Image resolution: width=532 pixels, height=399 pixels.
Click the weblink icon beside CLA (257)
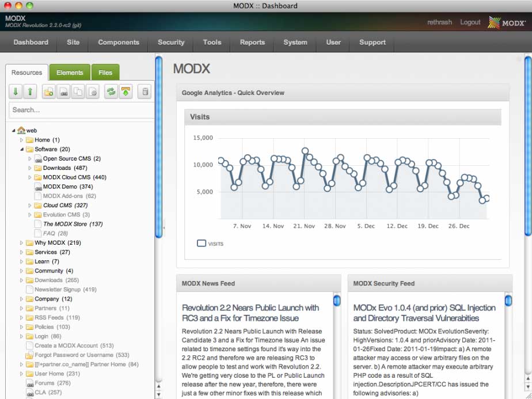point(30,393)
